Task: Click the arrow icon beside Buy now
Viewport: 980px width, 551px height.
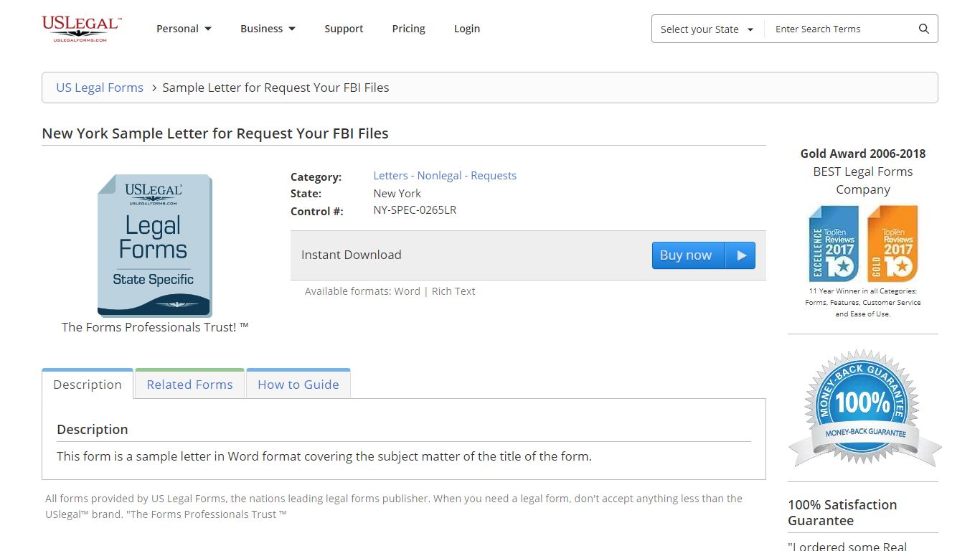Action: tap(741, 255)
